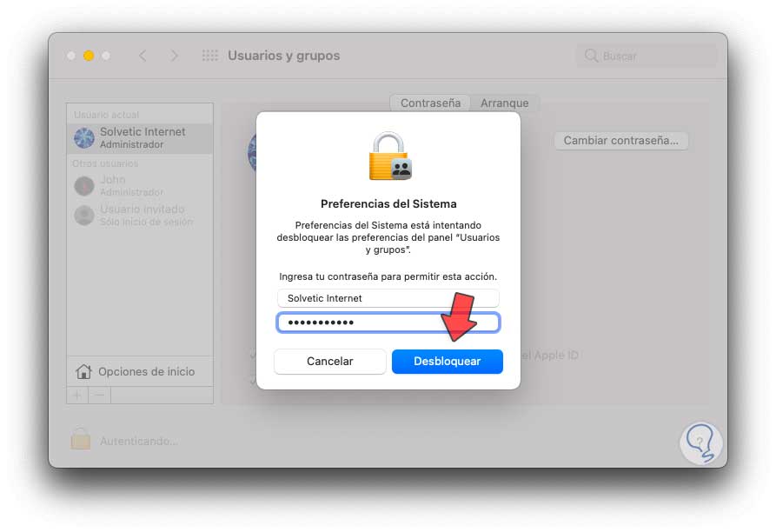The image size is (776, 532).
Task: Cancel the authentication dialog
Action: point(329,362)
